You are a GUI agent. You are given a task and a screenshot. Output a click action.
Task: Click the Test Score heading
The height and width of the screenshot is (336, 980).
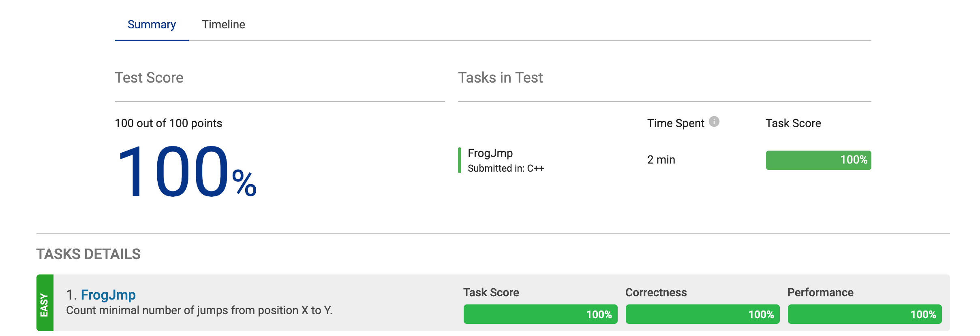[149, 78]
